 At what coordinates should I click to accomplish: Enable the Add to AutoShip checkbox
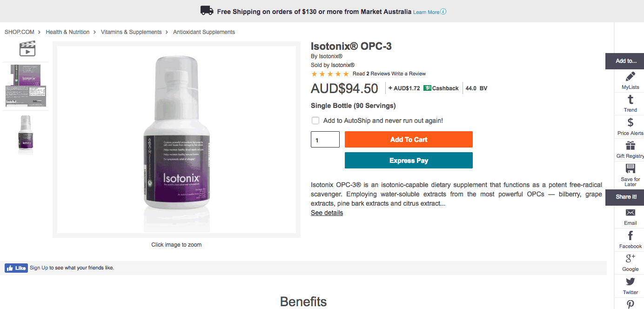pyautogui.click(x=315, y=121)
